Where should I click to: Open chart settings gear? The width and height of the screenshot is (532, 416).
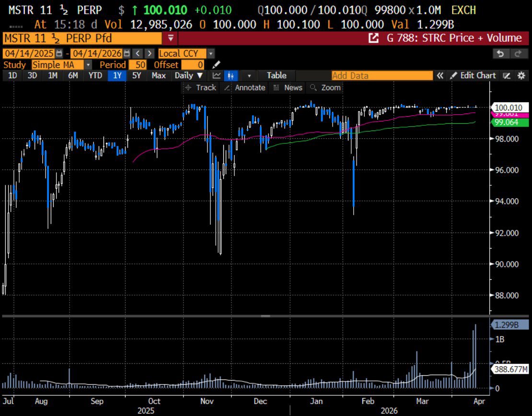(521, 76)
